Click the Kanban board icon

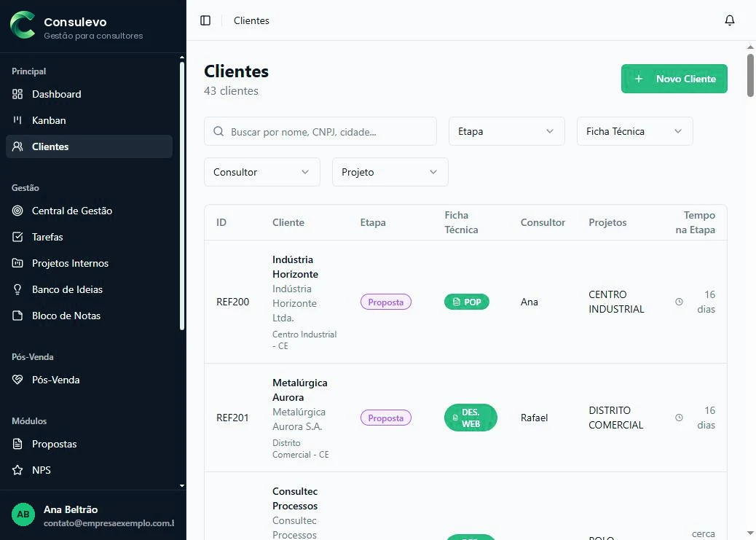pyautogui.click(x=17, y=120)
